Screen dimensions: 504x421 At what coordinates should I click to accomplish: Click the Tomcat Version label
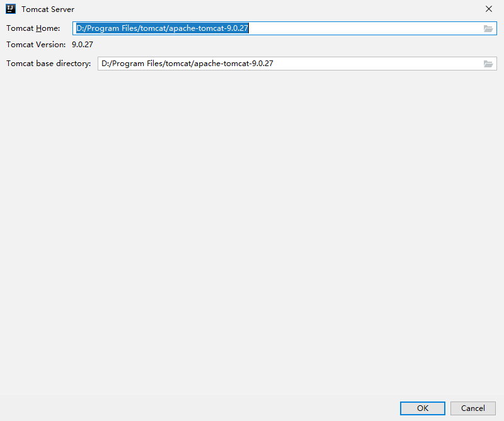click(36, 45)
